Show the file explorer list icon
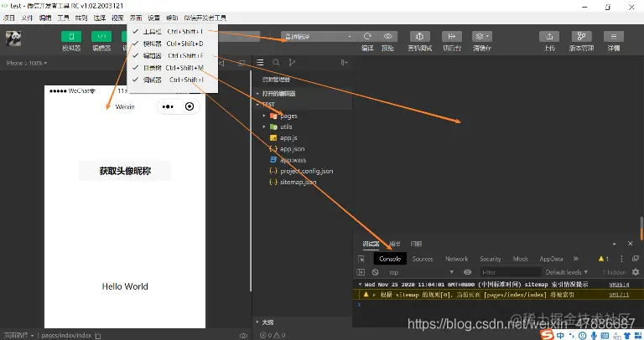 click(260, 62)
